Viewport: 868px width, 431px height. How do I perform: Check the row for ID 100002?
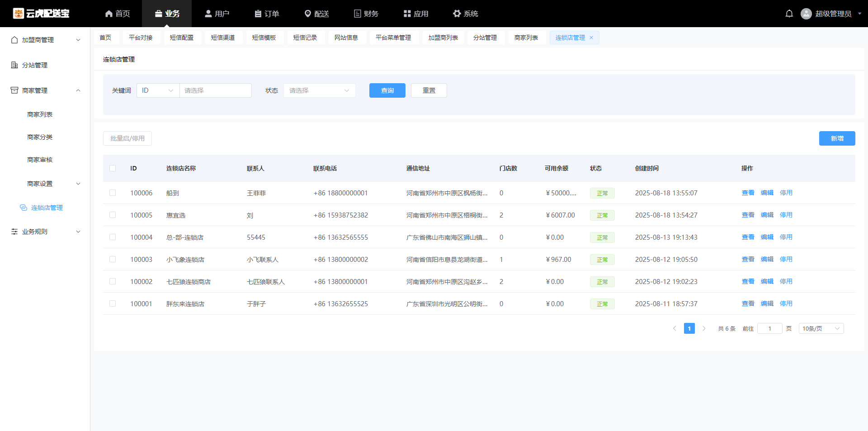[113, 281]
